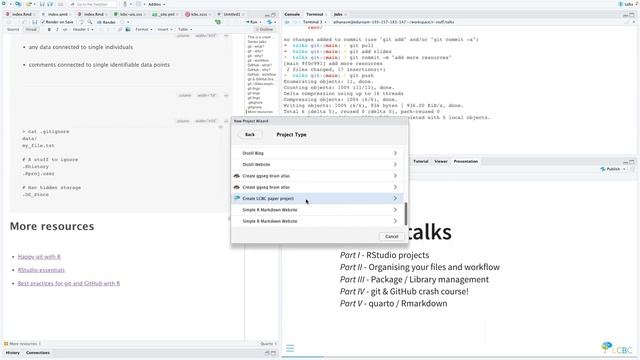Click Cancel in New Project Wizard
640x360 pixels.
(x=391, y=236)
